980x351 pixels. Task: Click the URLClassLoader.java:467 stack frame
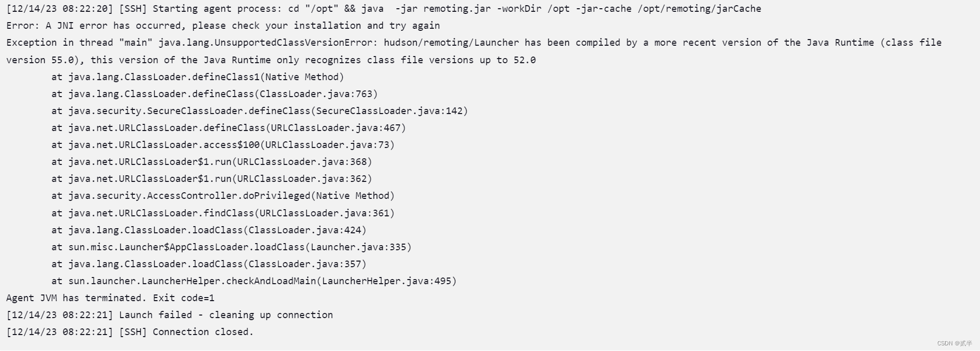point(229,128)
